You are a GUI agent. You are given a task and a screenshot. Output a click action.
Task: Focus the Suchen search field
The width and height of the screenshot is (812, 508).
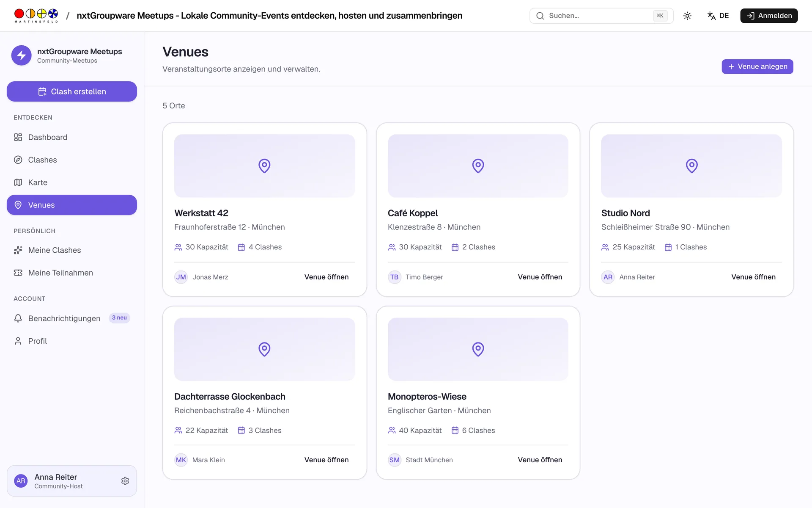pyautogui.click(x=601, y=16)
